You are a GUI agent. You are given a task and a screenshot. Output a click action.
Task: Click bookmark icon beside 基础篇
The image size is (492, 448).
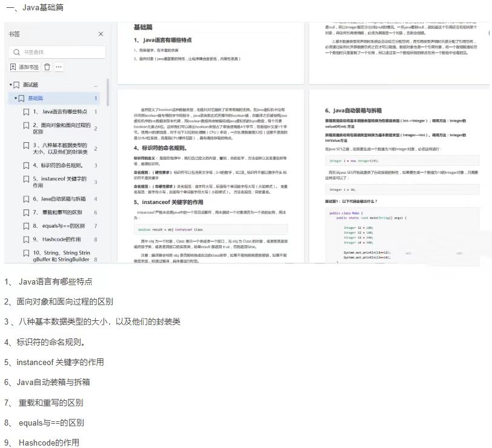pos(21,99)
